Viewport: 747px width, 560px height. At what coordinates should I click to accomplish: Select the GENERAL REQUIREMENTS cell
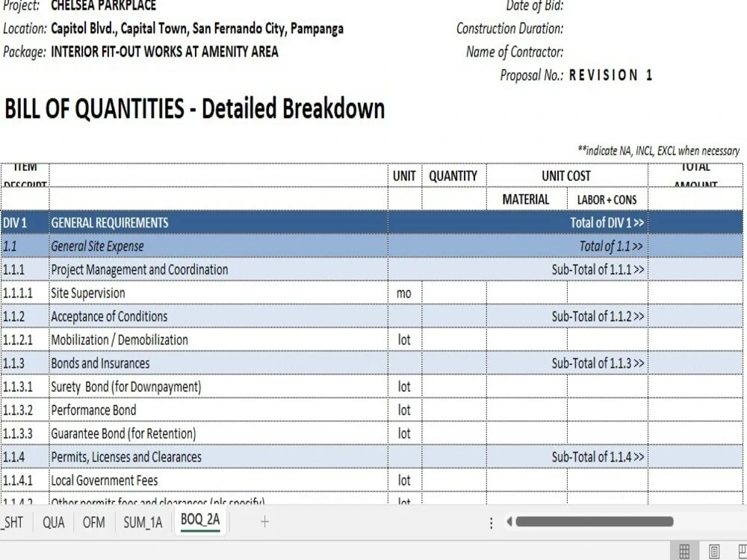(x=218, y=223)
